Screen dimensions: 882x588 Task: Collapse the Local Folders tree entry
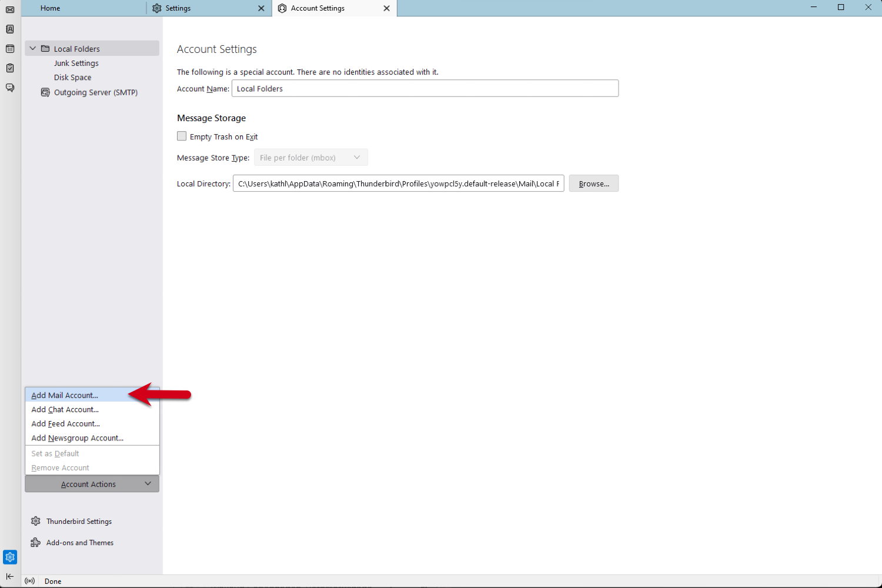pyautogui.click(x=32, y=48)
